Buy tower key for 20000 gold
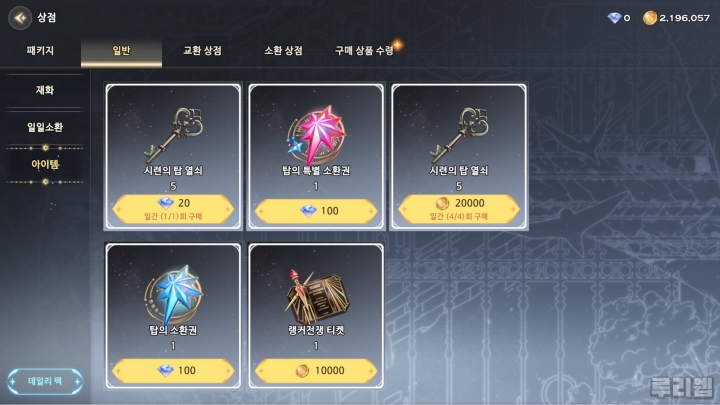Screen dimensions: 720x405 pos(459,209)
